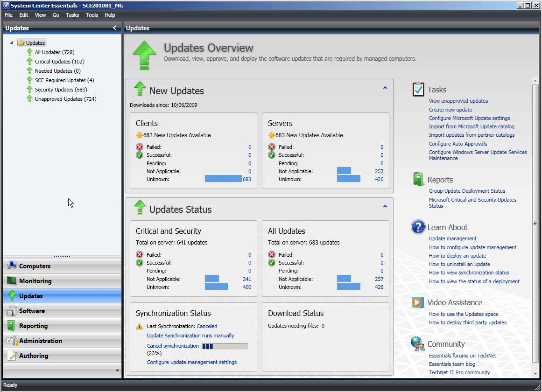Click the Authoring pencil icon
This screenshot has width=542, height=392.
(13, 355)
